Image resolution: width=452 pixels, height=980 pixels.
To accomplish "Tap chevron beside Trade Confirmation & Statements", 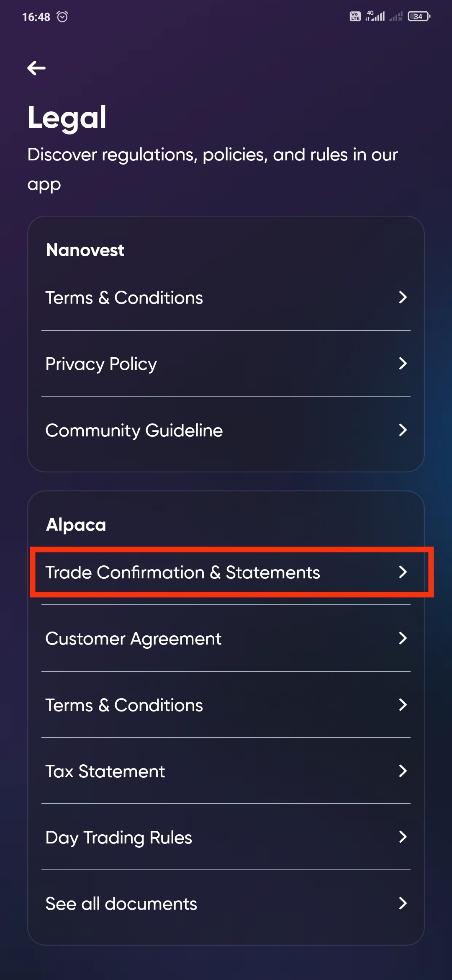I will coord(403,572).
